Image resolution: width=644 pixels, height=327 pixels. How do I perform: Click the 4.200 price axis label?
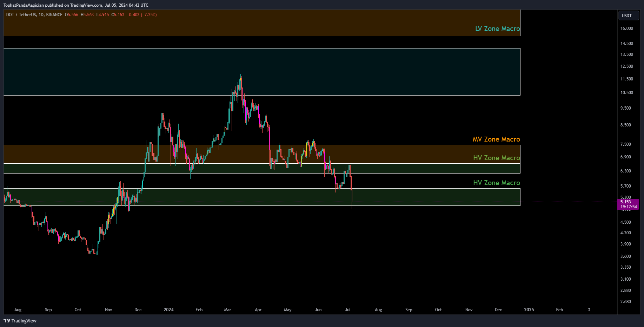(626, 233)
